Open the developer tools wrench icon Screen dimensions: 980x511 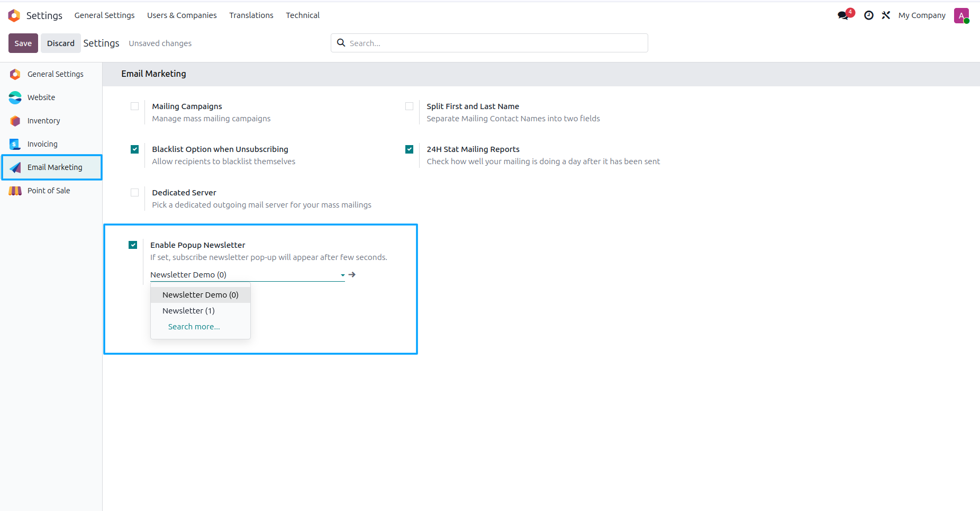coord(886,15)
